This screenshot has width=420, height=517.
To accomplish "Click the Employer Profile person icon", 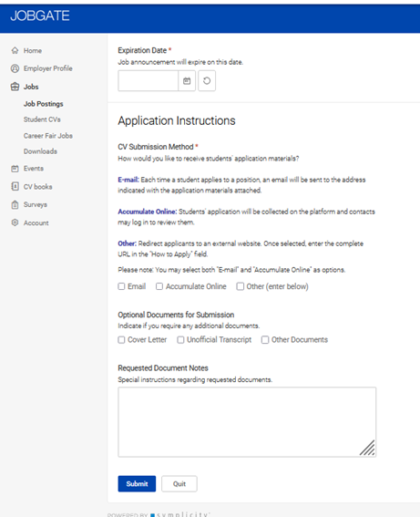I will coord(15,68).
